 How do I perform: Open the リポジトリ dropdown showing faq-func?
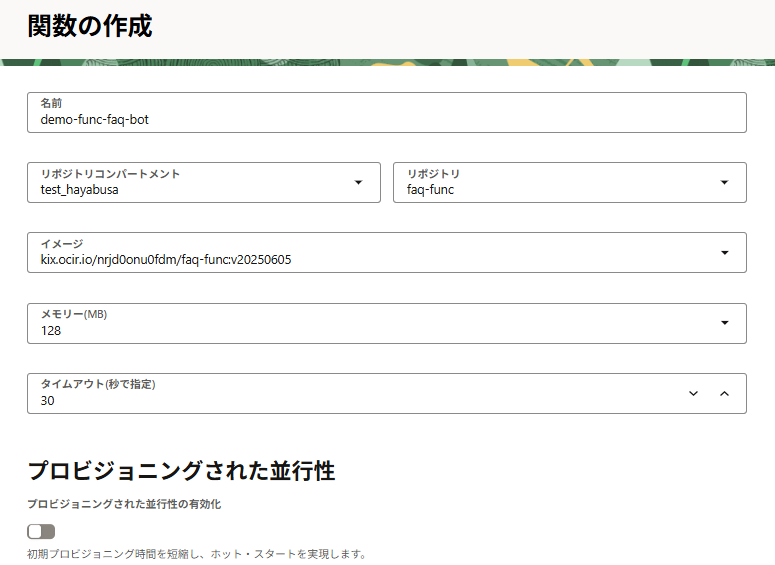(569, 182)
